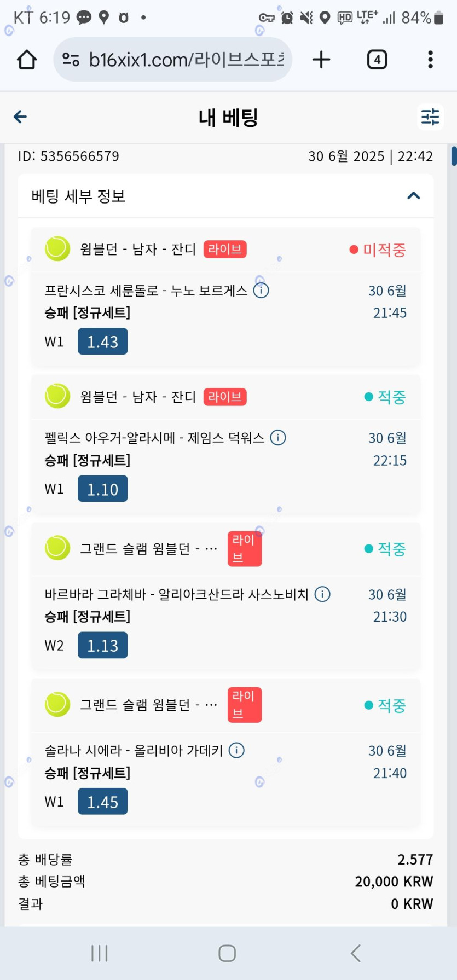Show info for Cerundolo vs Borges match
457x980 pixels.
(261, 291)
